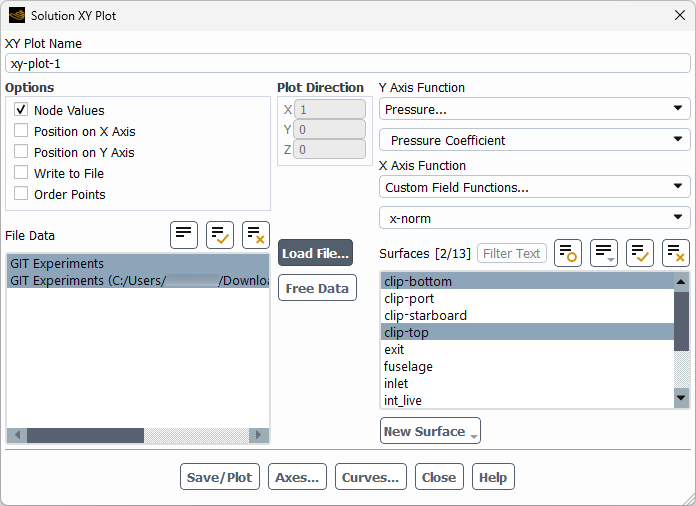Image resolution: width=696 pixels, height=506 pixels.
Task: Open the Pressure Coefficient dropdown
Action: pos(534,140)
